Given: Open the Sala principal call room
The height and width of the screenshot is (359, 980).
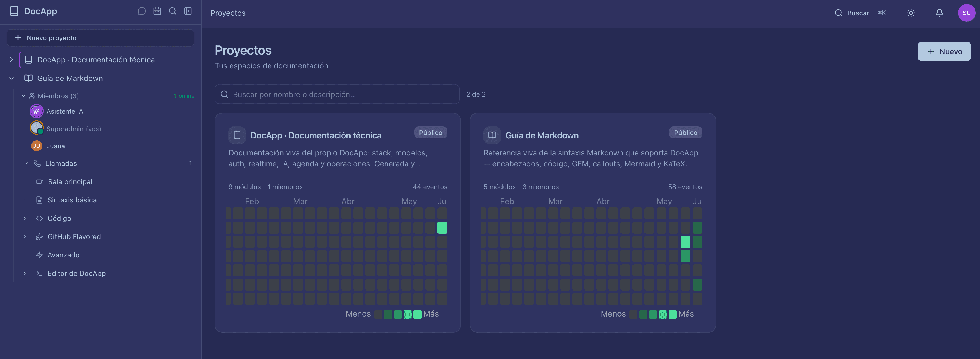Looking at the screenshot, I should 70,182.
